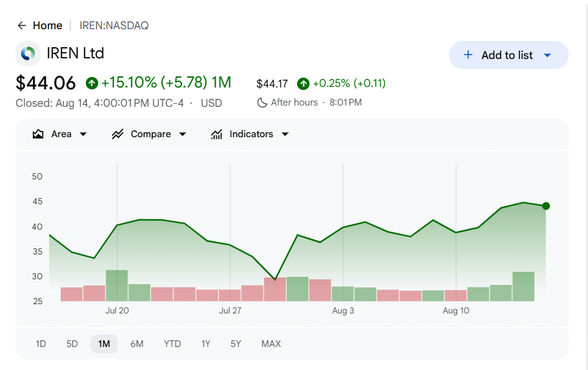Viewport: 588px width, 370px height.
Task: Switch to the YTD time range
Action: (172, 344)
